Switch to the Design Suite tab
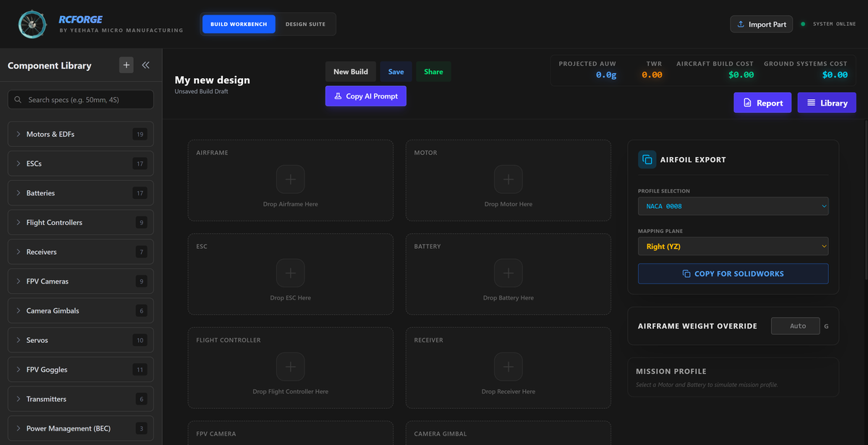The height and width of the screenshot is (445, 868). tap(305, 25)
